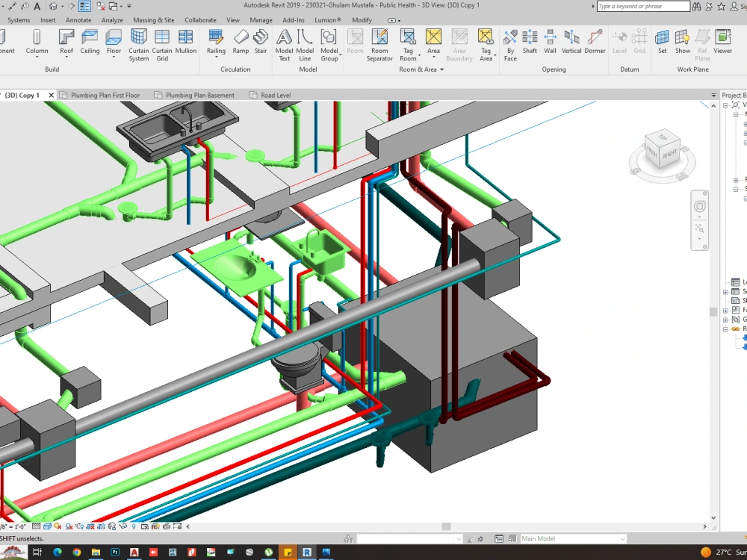
Task: Click the Set Work Plane tool
Action: pyautogui.click(x=662, y=43)
